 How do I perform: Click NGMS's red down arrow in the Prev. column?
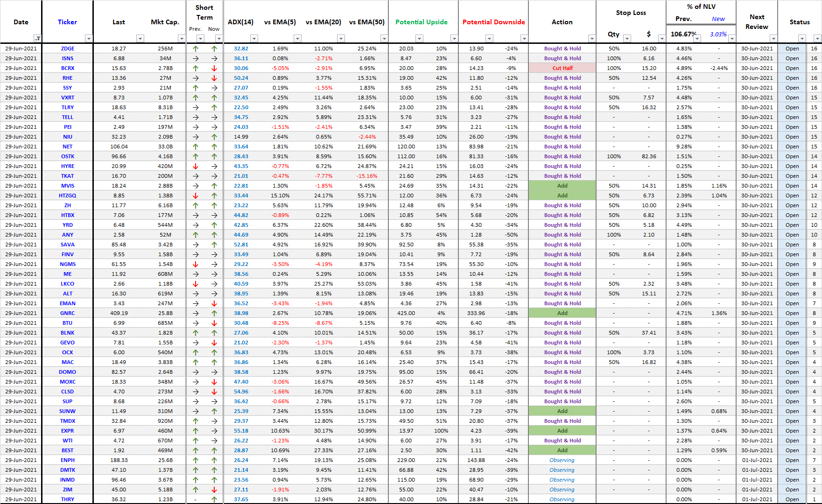coord(196,264)
